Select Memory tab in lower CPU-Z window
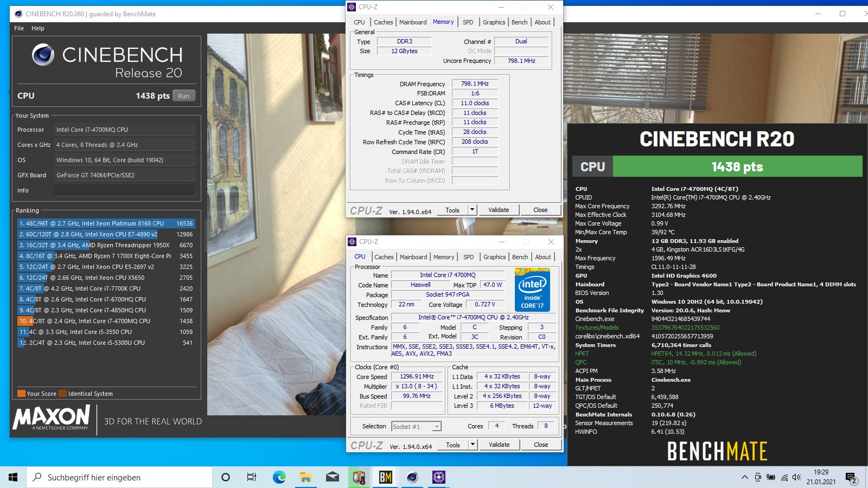Image resolution: width=868 pixels, height=488 pixels. coord(444,257)
